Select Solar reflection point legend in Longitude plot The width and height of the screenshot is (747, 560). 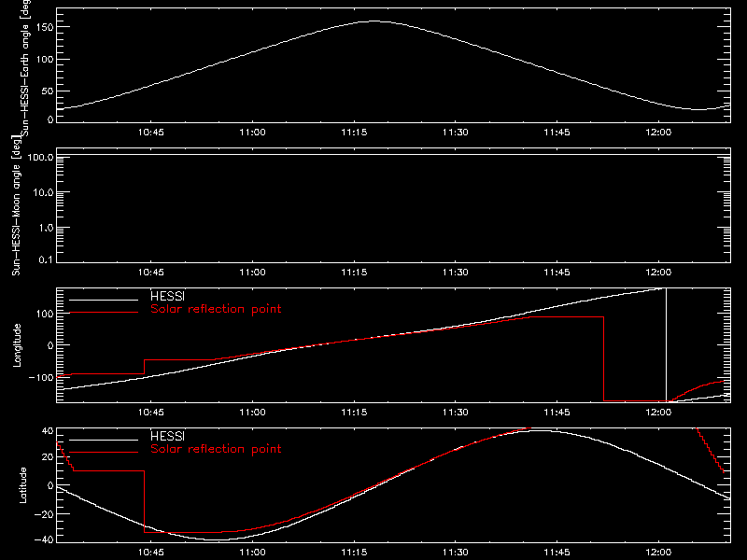coord(216,309)
